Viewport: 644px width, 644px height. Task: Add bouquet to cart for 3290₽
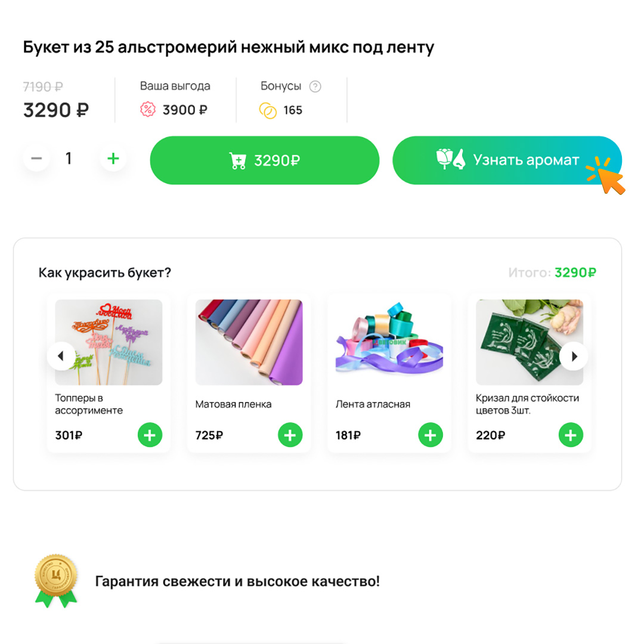pos(265,160)
